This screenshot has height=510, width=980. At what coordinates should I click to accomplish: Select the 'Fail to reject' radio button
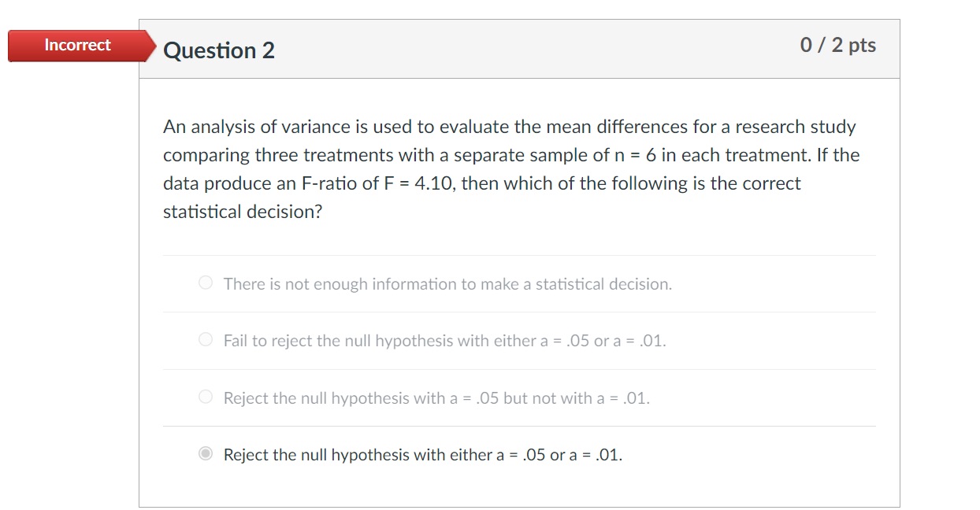pos(206,341)
